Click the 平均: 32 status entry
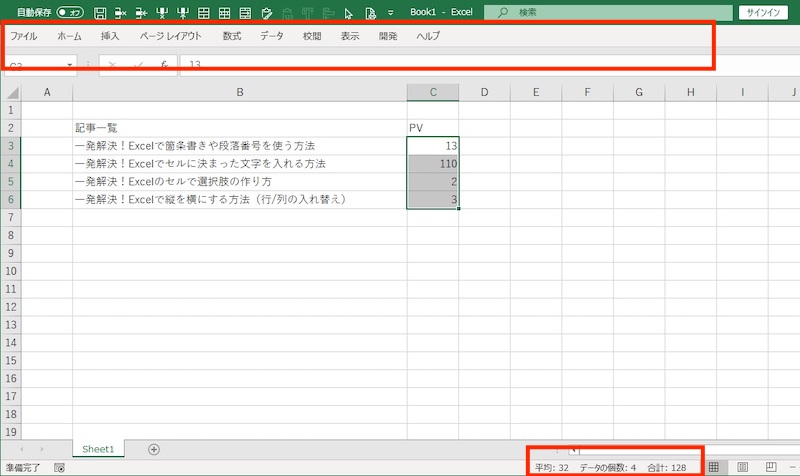The image size is (800, 476). (552, 468)
